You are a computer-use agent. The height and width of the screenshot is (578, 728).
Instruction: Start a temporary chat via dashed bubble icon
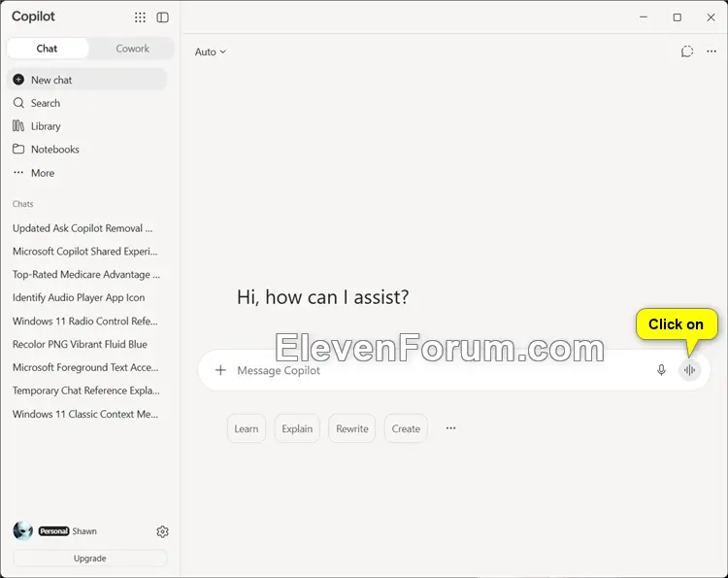(x=687, y=51)
